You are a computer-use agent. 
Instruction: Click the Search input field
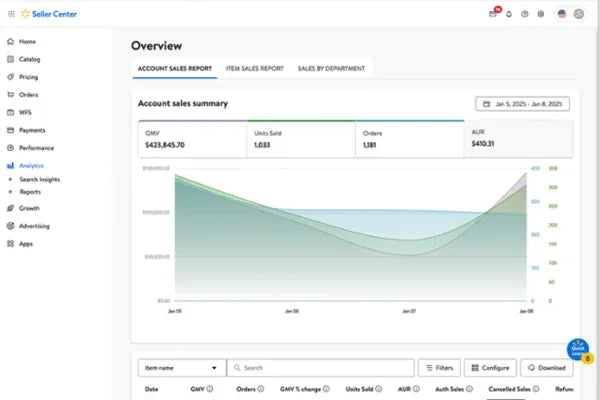[321, 368]
